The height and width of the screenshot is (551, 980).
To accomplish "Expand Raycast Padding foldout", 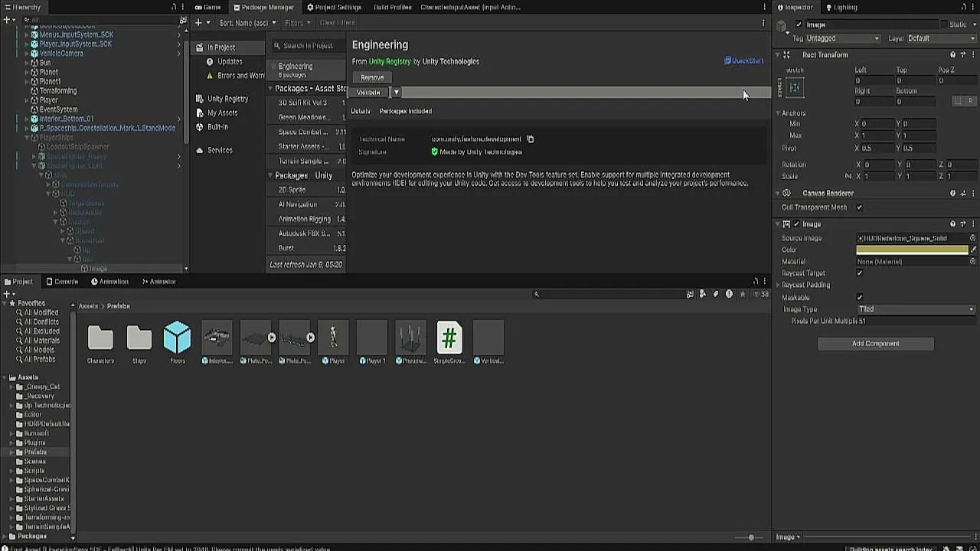I will click(779, 285).
